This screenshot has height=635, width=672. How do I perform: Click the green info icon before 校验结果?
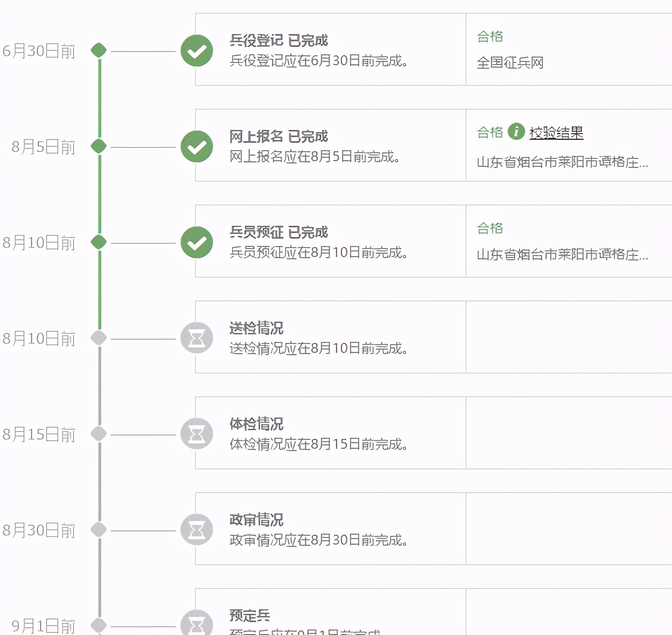[x=516, y=131]
